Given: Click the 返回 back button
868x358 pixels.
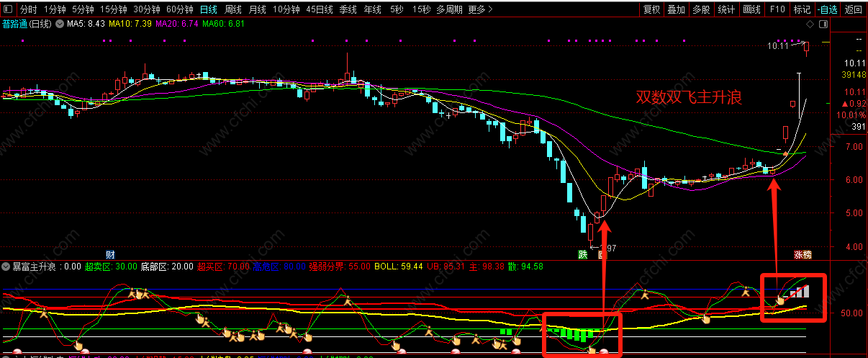Looking at the screenshot, I should point(854,10).
